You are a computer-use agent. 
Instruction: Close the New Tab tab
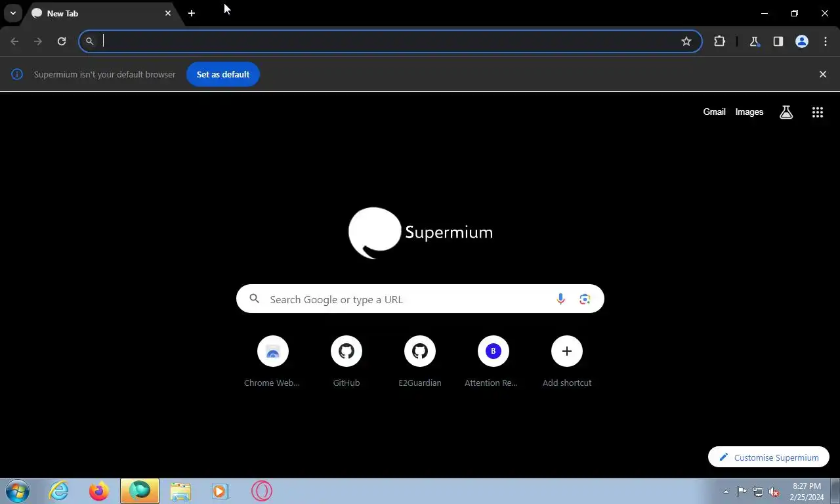168,13
